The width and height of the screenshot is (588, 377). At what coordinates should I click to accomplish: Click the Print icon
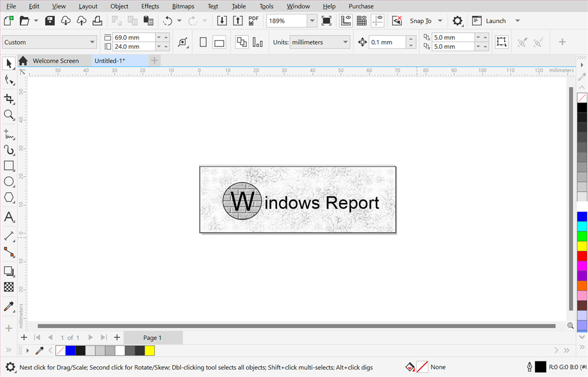pyautogui.click(x=97, y=21)
